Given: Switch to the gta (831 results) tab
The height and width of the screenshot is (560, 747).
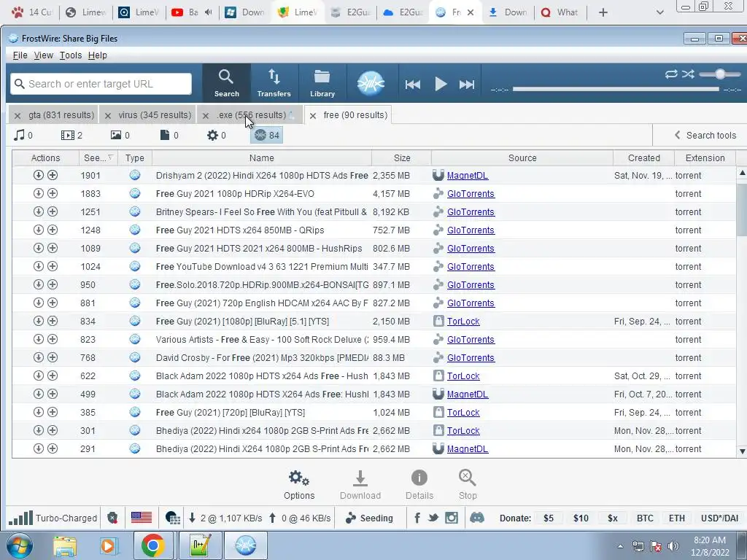Looking at the screenshot, I should tap(61, 114).
